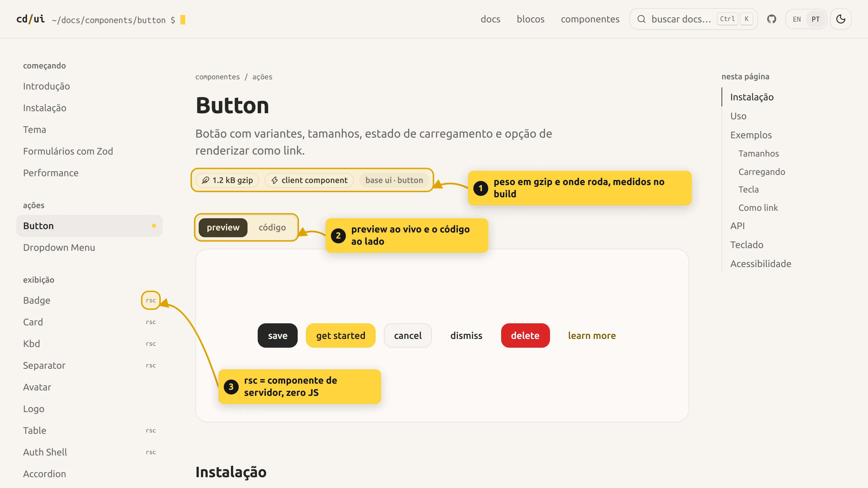Switch language to EN
This screenshot has width=868, height=488.
coord(797,19)
